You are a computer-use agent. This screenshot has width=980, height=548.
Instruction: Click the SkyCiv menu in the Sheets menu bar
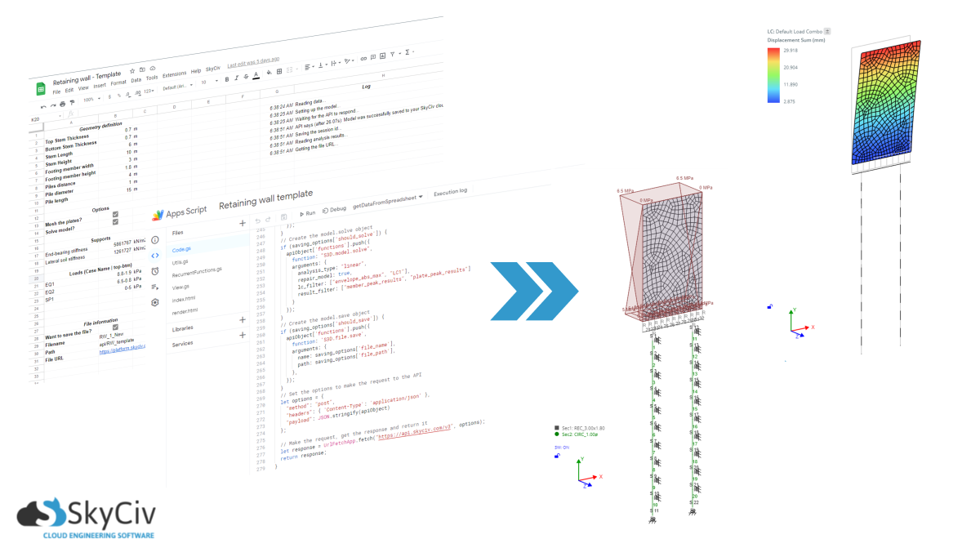click(214, 68)
